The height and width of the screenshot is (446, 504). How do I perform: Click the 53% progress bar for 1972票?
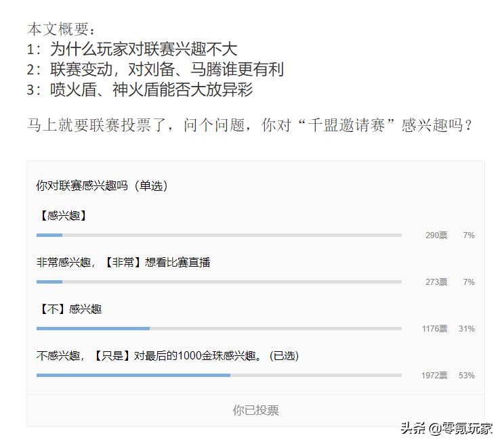coord(219,375)
